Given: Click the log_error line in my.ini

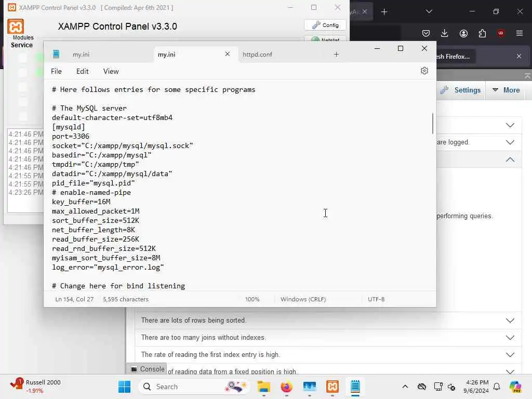Looking at the screenshot, I should (x=108, y=268).
